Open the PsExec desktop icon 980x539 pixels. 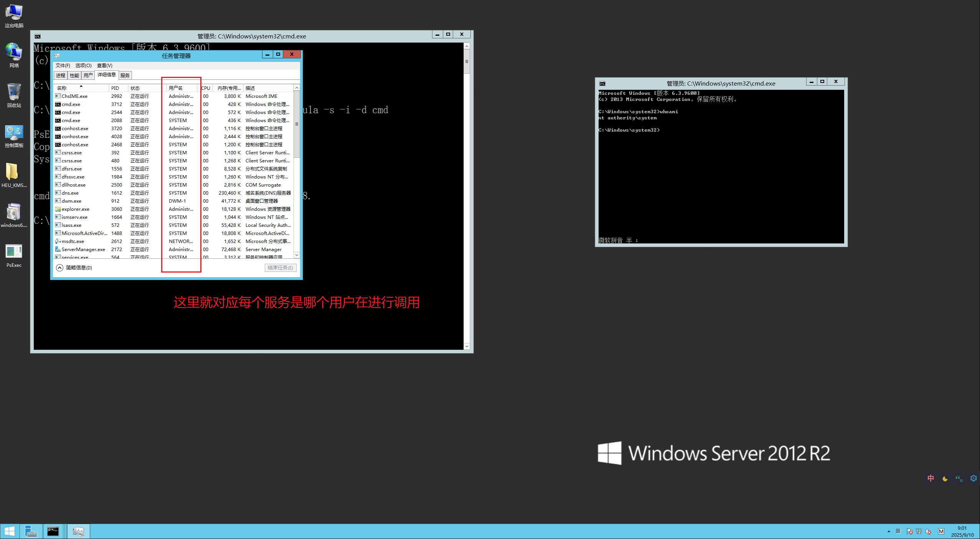14,252
